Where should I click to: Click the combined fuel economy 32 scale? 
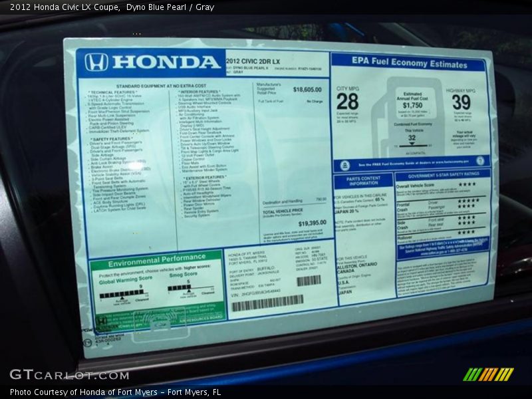click(x=412, y=145)
